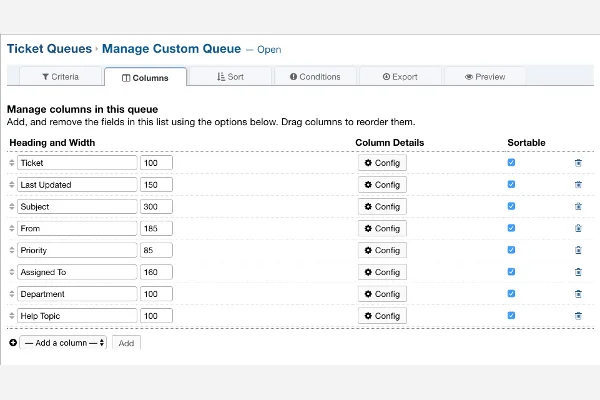Delete the Subject column via trash icon
The width and height of the screenshot is (600, 400).
coord(578,207)
